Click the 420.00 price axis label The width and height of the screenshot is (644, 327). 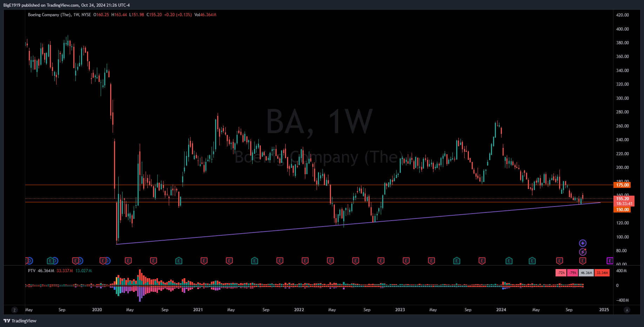(623, 15)
